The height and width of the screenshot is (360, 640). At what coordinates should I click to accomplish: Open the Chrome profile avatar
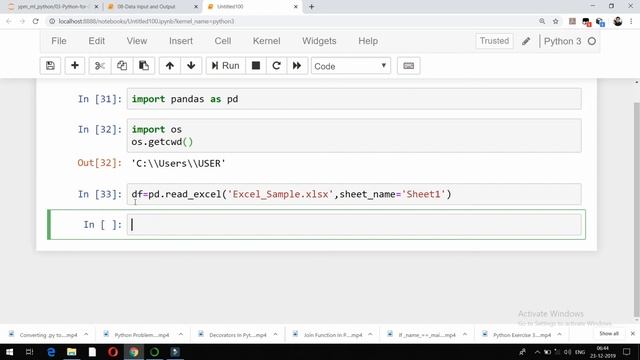(x=618, y=21)
